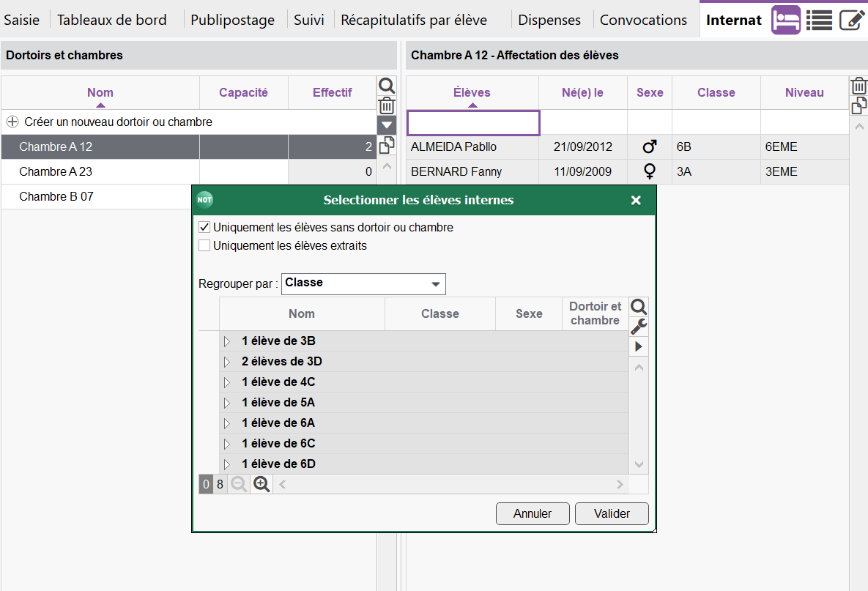Open Récapitulatifs par élève tab
Viewport: 868px width, 591px height.
pyautogui.click(x=414, y=20)
